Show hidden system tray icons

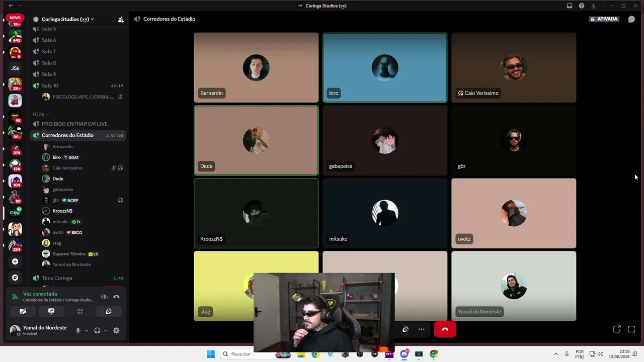[556, 354]
